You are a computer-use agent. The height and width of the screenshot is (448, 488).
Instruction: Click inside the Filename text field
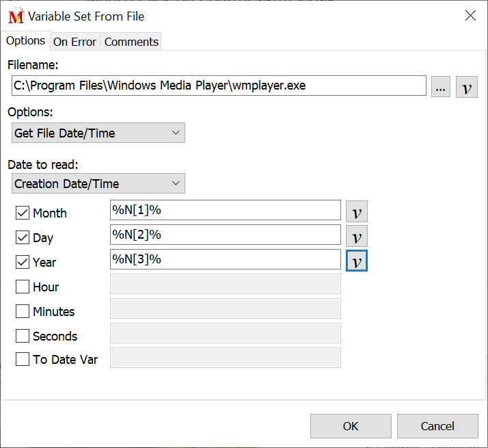pyautogui.click(x=219, y=86)
